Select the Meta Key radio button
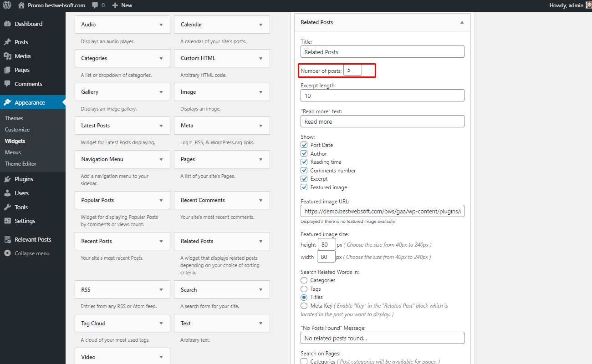Image resolution: width=592 pixels, height=364 pixels. pyautogui.click(x=304, y=306)
